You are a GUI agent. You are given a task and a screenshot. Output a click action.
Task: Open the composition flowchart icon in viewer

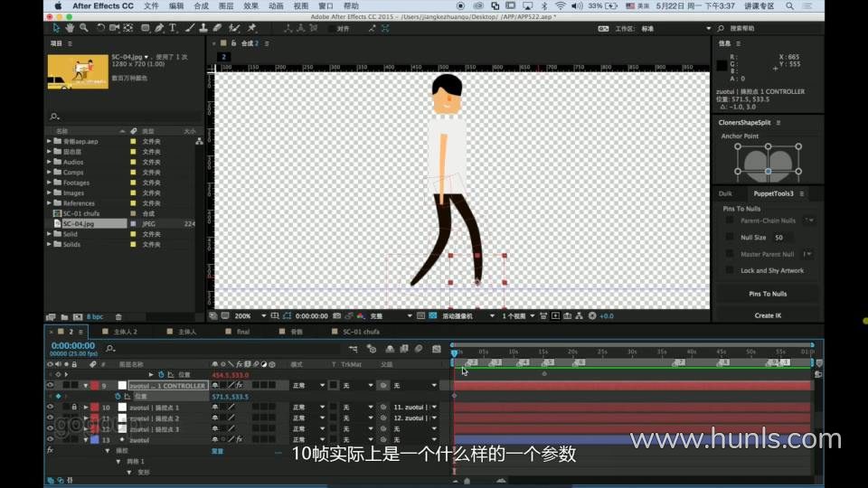579,316
